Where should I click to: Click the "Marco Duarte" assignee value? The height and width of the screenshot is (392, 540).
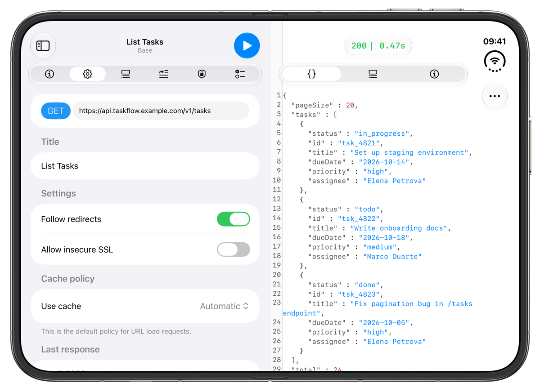(392, 256)
